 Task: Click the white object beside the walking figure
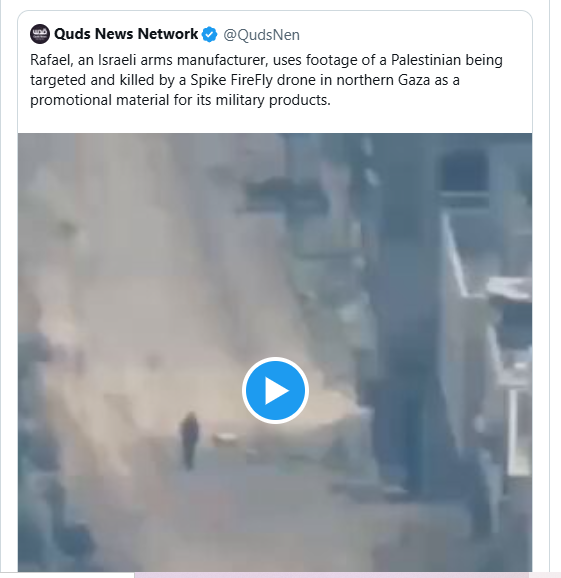[224, 439]
